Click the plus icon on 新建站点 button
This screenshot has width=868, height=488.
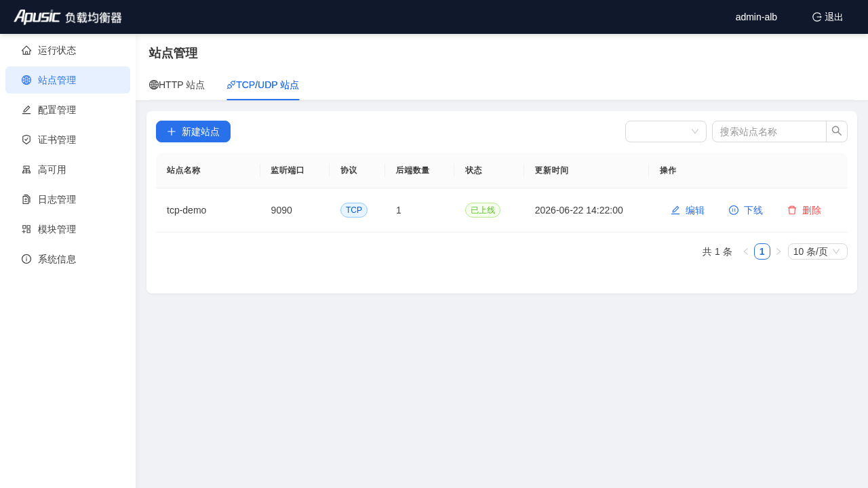pos(172,131)
